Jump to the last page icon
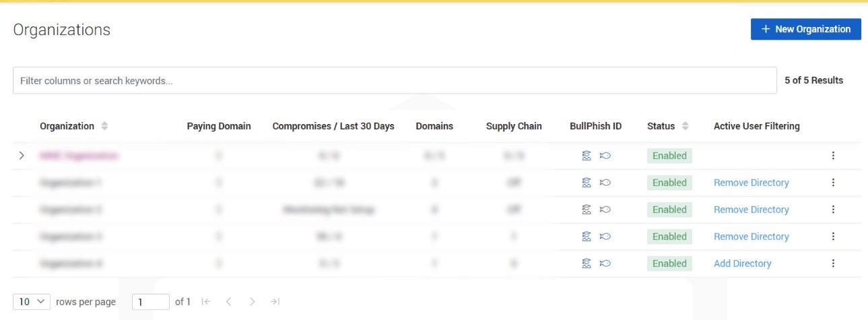Screen dimensions: 868x320 (x=275, y=302)
